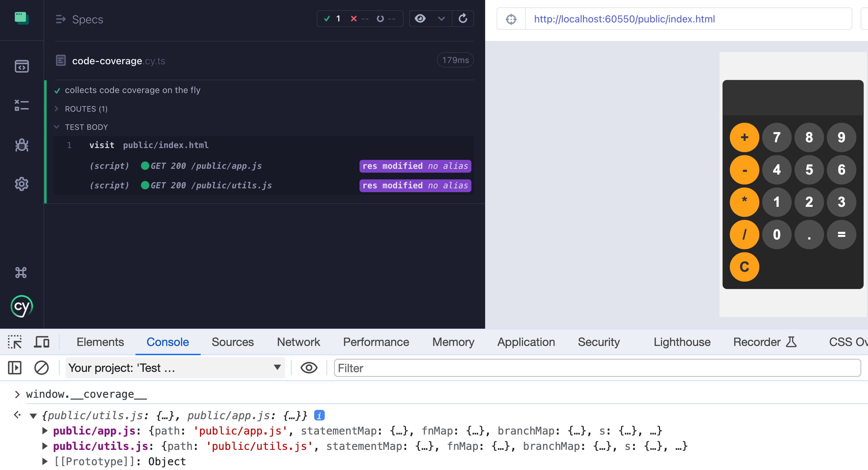Click the reload/refresh test button
The image size is (868, 470).
[463, 19]
